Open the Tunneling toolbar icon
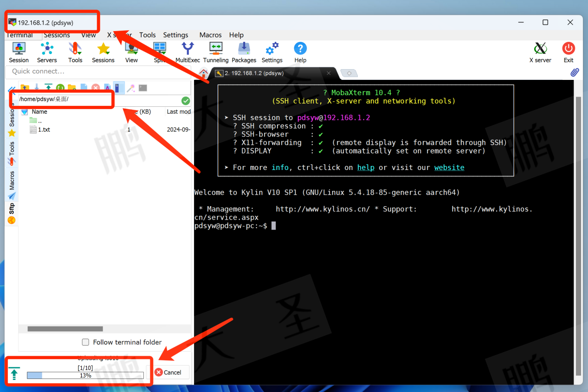Screen dimensions: 588x392 coord(216,52)
